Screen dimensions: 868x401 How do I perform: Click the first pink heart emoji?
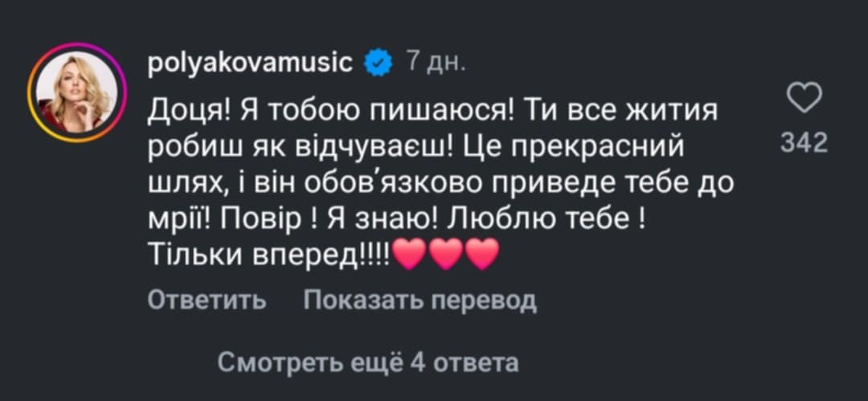tap(411, 257)
